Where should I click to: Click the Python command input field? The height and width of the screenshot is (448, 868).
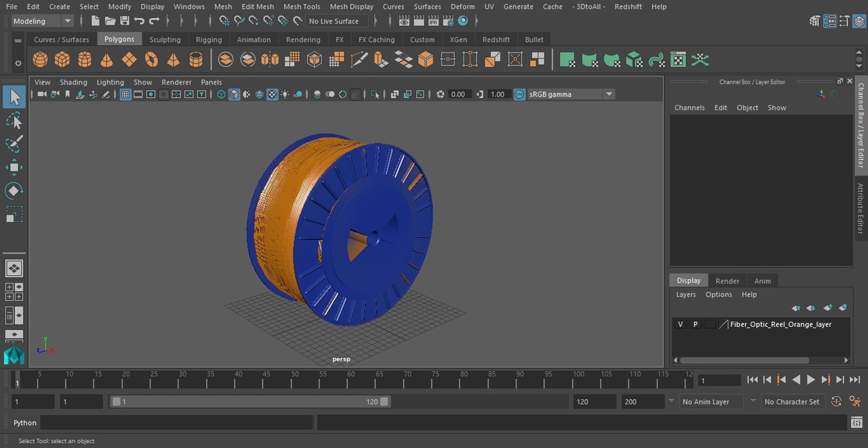[177, 423]
